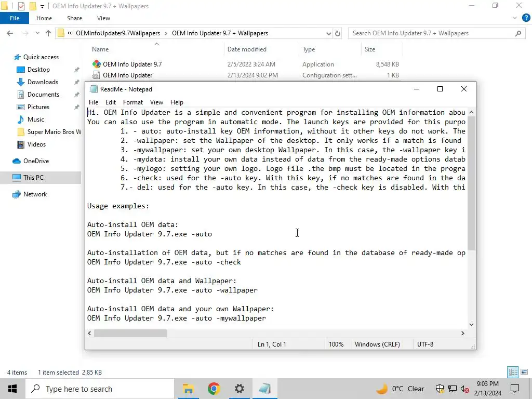Open Windows Security tray icon
The width and height of the screenshot is (532, 399).
(x=440, y=389)
